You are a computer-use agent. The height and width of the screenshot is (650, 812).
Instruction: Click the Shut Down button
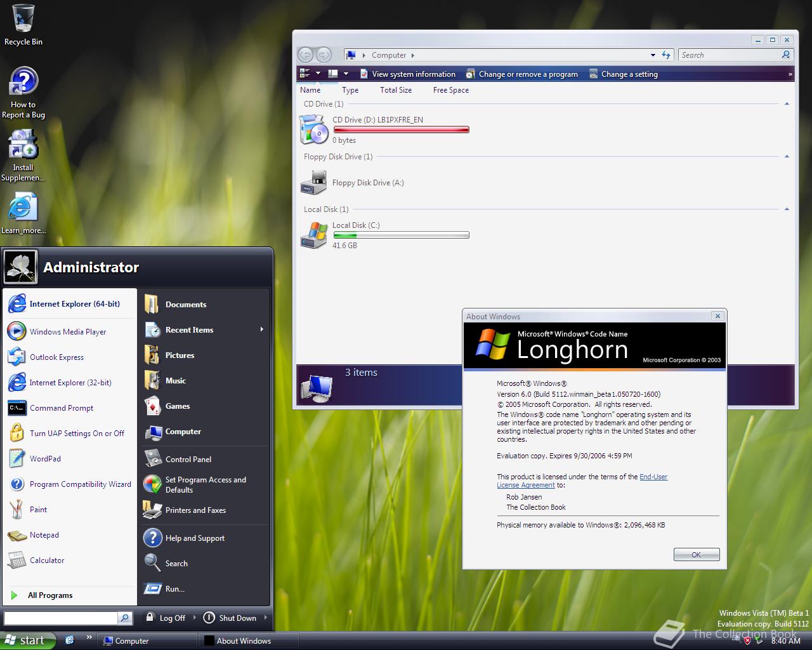coord(230,618)
